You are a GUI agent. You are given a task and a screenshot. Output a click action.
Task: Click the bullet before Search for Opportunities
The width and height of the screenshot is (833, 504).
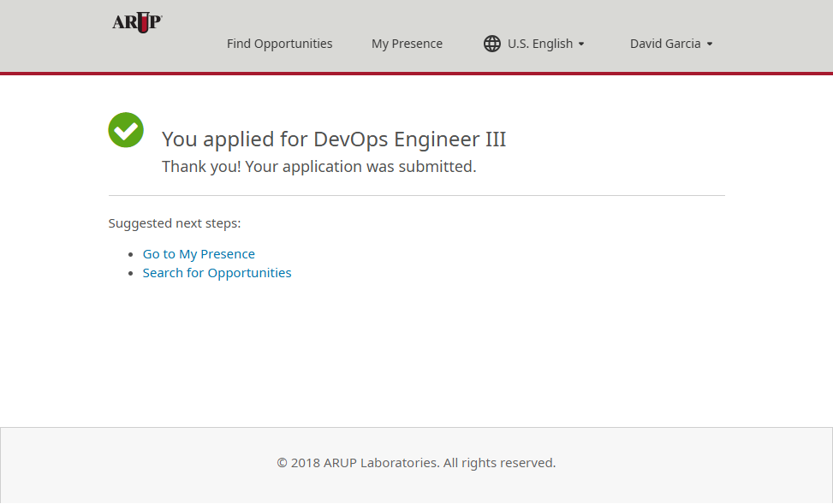[131, 273]
